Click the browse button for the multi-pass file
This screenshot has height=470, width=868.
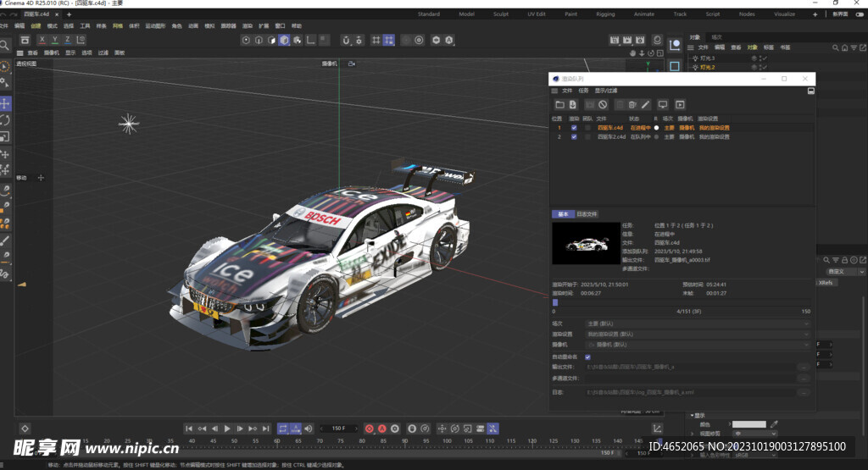pos(803,379)
